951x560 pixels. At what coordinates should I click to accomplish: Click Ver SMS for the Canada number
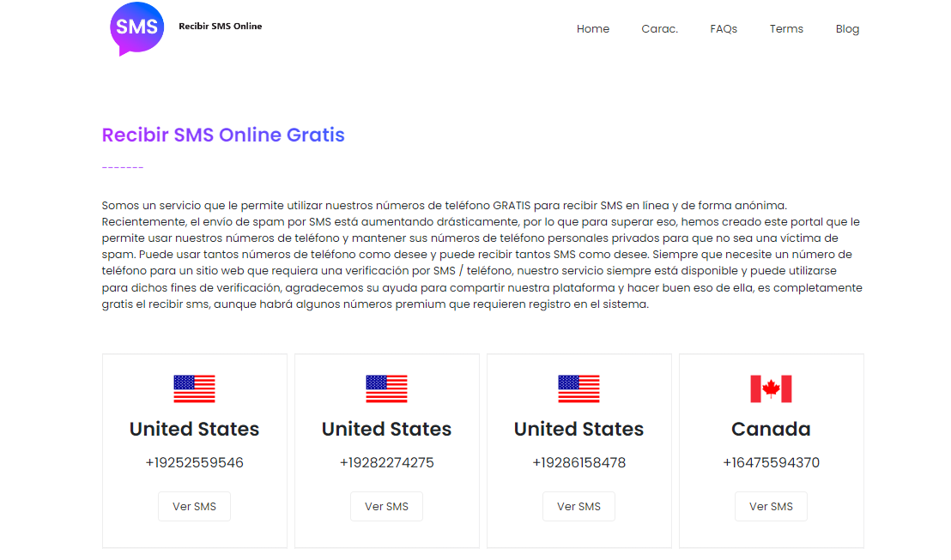771,506
